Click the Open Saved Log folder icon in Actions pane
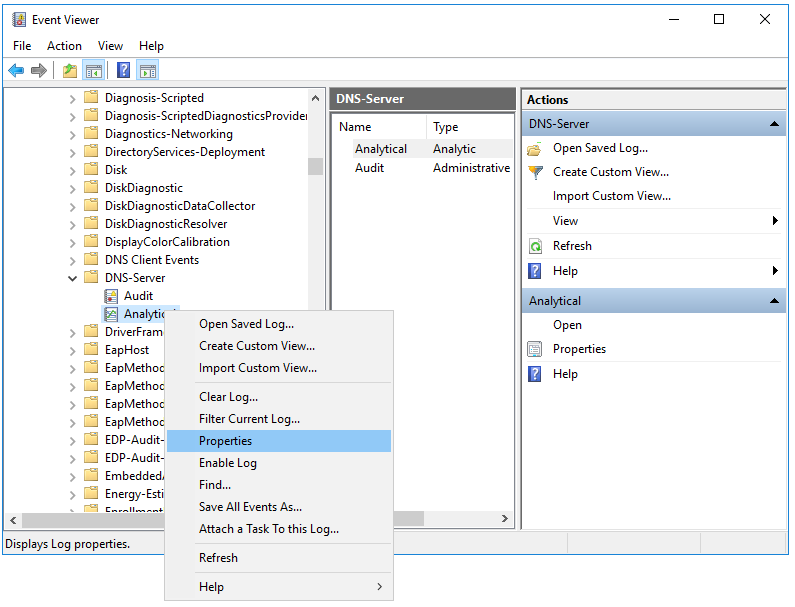The image size is (795, 607). pos(535,148)
